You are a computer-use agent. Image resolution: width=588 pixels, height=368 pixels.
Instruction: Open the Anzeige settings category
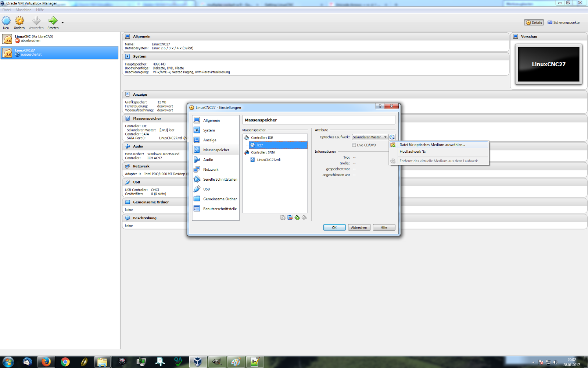pyautogui.click(x=216, y=140)
